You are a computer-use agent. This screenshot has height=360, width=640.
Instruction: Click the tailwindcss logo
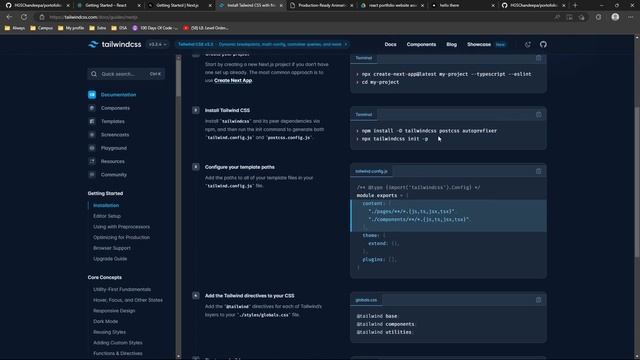click(115, 44)
